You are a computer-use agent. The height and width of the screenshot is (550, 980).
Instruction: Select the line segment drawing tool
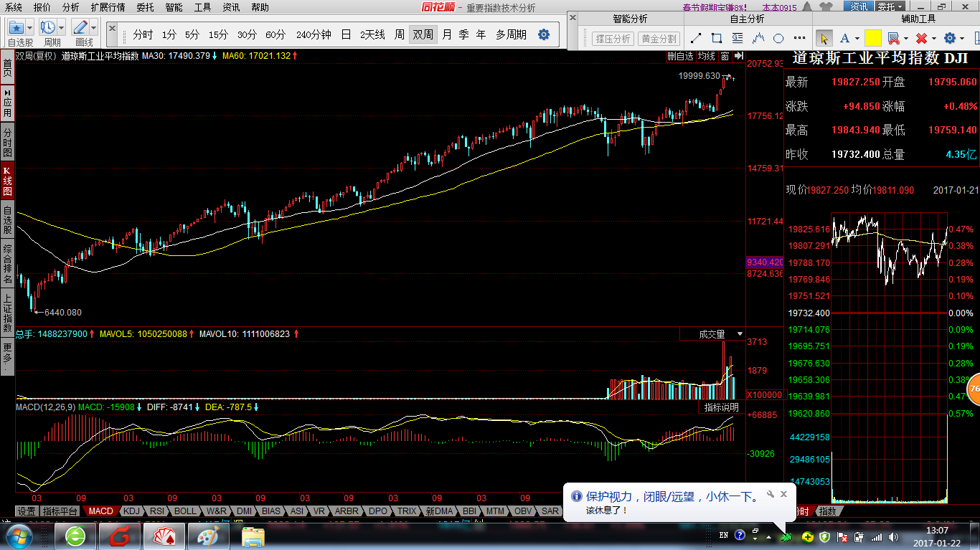(696, 38)
